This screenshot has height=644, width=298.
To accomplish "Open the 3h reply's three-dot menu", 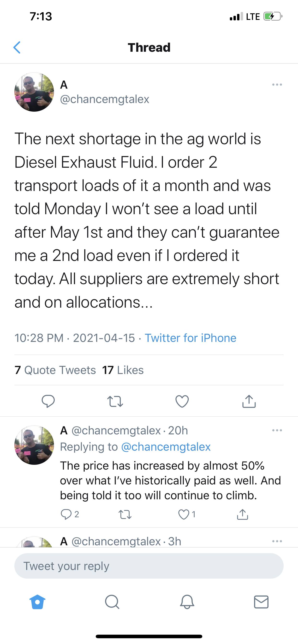I will click(x=277, y=541).
